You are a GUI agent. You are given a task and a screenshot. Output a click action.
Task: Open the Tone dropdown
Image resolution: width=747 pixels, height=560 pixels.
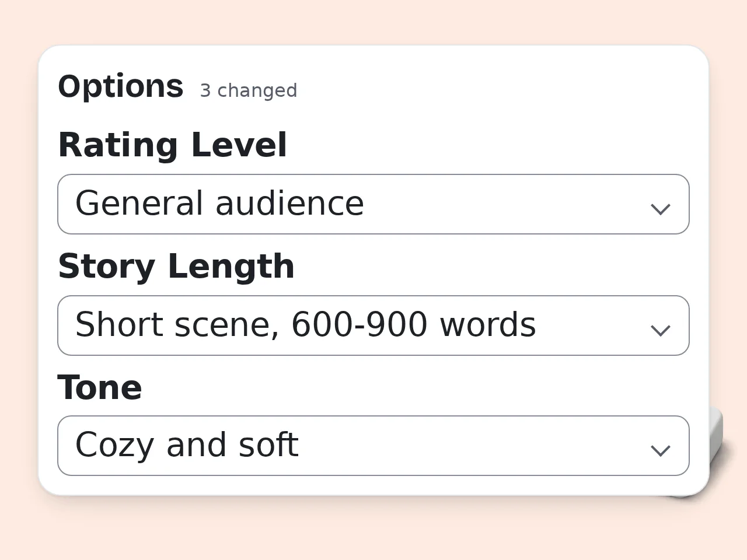coord(373,446)
